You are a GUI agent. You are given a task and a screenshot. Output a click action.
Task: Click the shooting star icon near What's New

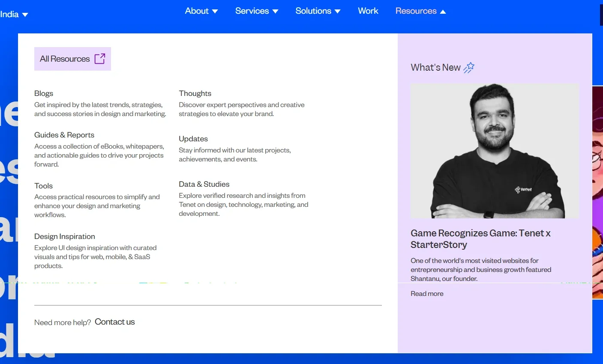click(x=469, y=68)
